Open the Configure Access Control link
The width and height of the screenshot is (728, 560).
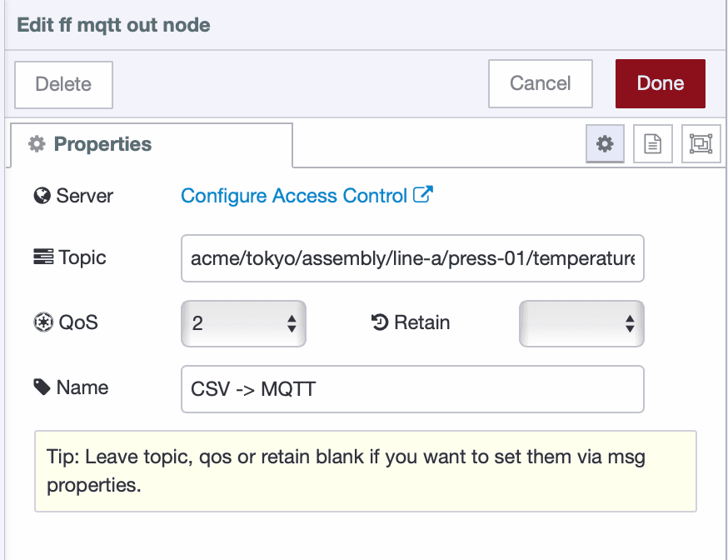click(297, 196)
